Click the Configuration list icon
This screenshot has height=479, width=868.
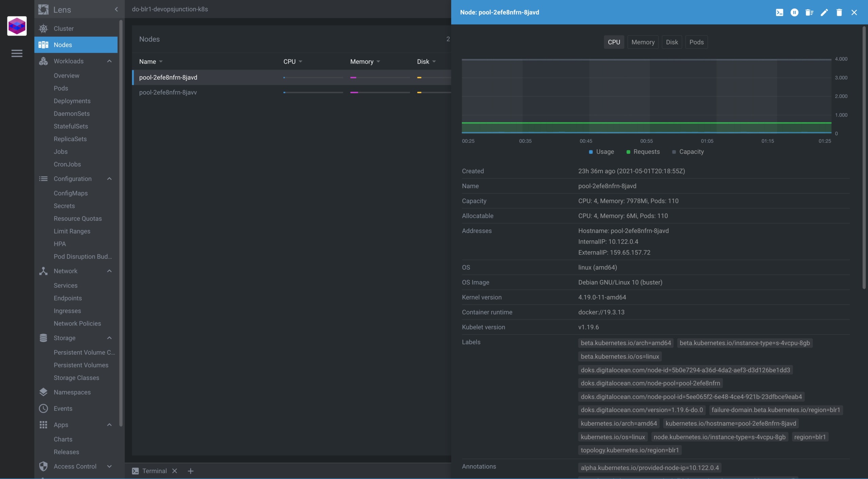(x=43, y=179)
